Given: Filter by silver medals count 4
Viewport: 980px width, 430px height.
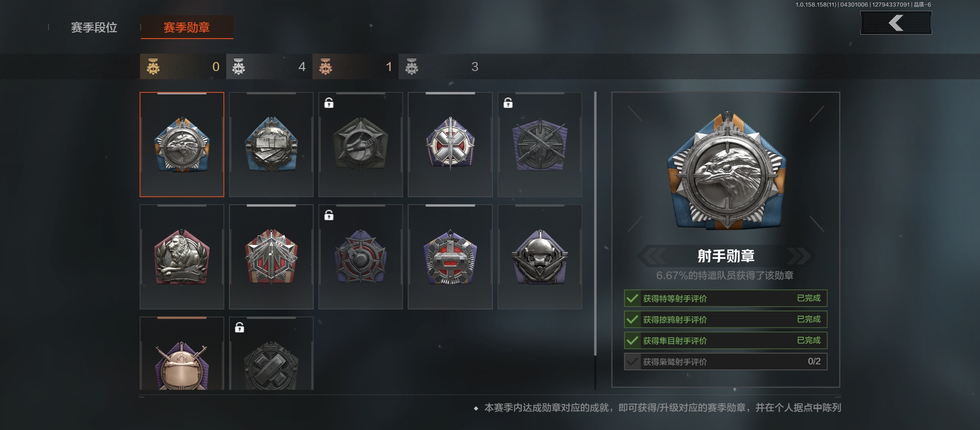Looking at the screenshot, I should [x=269, y=66].
